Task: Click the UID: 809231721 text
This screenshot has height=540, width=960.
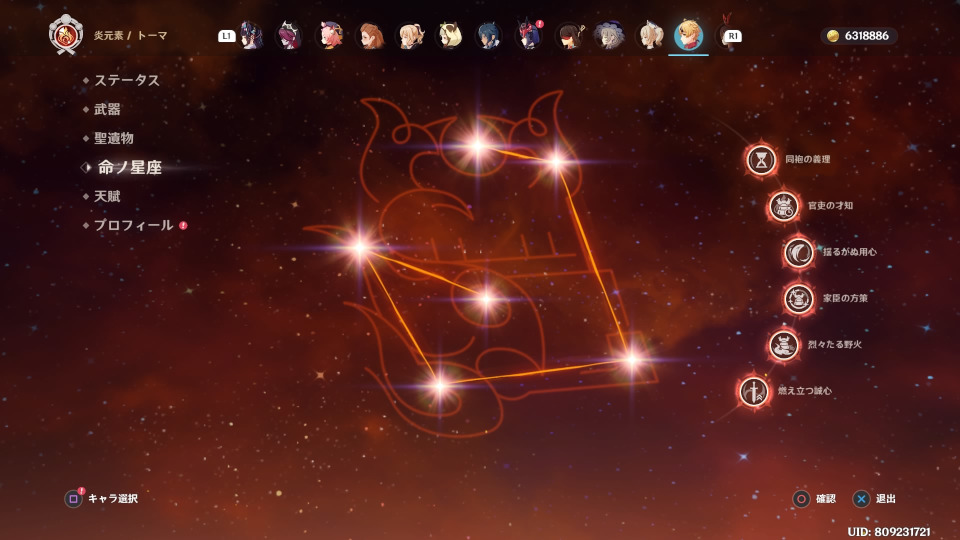Action: pyautogui.click(x=889, y=532)
